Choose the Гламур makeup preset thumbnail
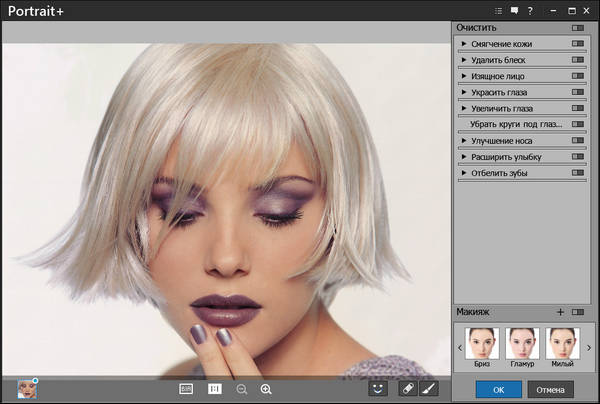Viewport: 600px width, 404px height. tap(523, 345)
